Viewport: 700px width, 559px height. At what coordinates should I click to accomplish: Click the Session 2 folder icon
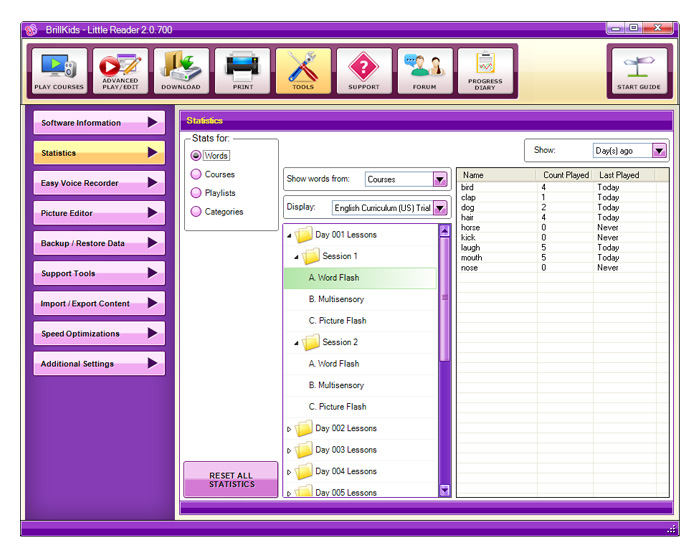click(x=311, y=342)
